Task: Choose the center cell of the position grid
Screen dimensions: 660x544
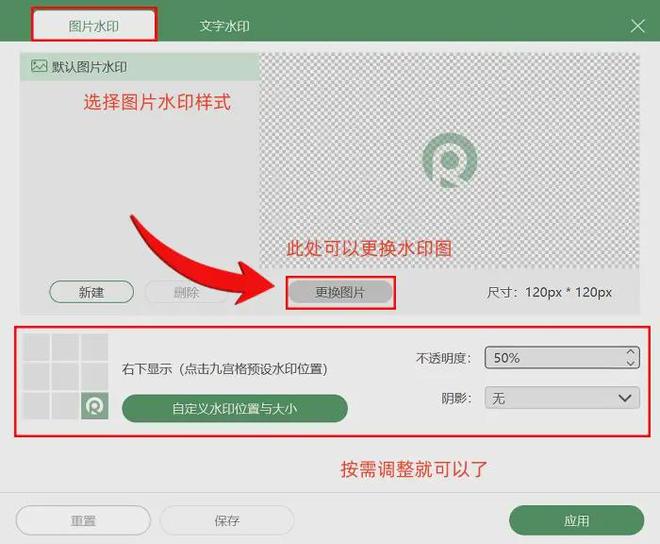Action: [x=66, y=377]
